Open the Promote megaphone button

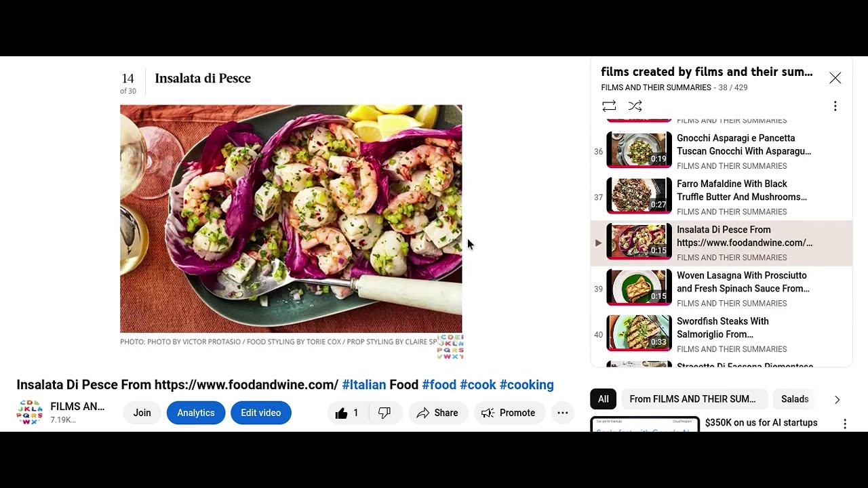[x=509, y=413]
